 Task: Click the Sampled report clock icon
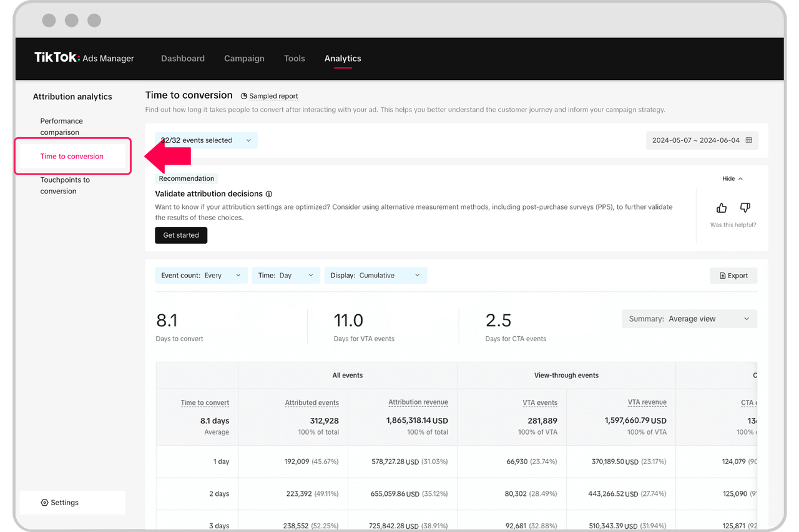coord(245,96)
